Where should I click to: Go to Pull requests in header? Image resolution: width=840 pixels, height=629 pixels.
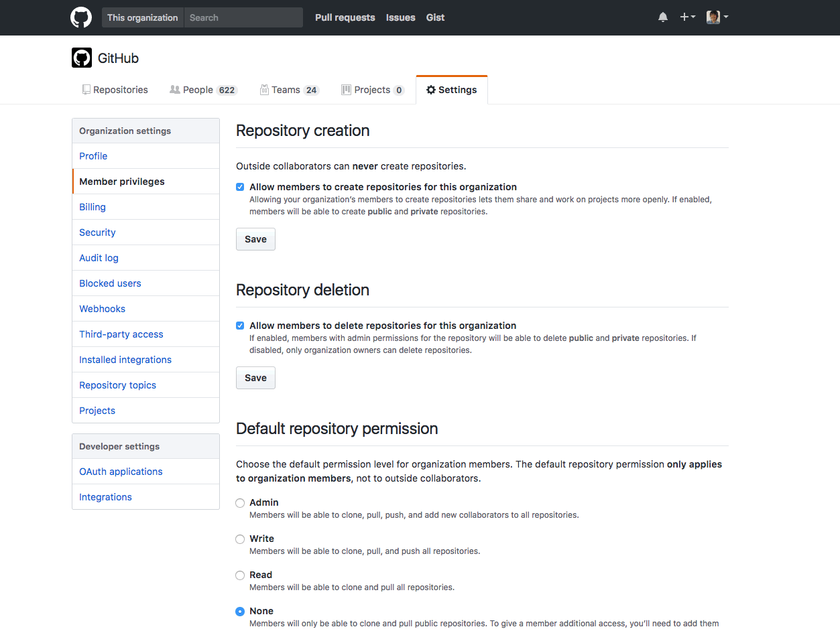point(345,17)
